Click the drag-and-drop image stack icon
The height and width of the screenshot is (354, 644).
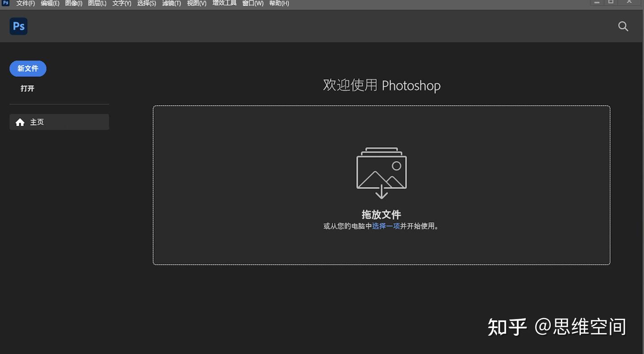tap(381, 173)
